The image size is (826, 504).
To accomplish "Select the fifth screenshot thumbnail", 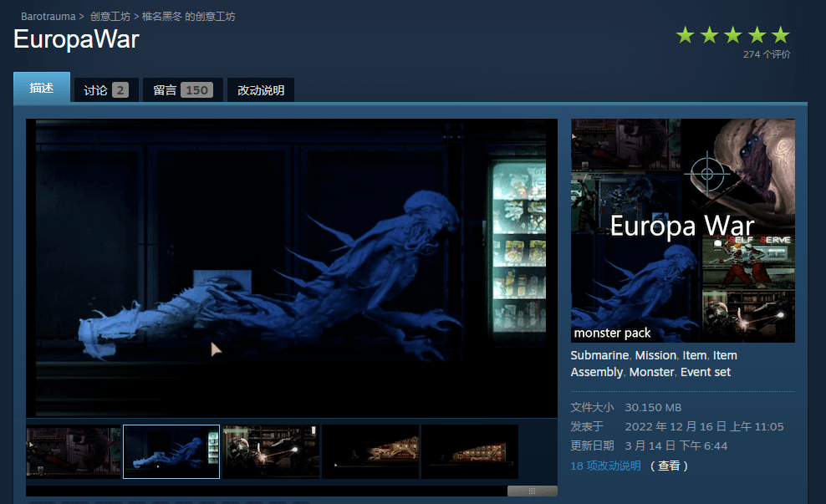I will point(469,451).
